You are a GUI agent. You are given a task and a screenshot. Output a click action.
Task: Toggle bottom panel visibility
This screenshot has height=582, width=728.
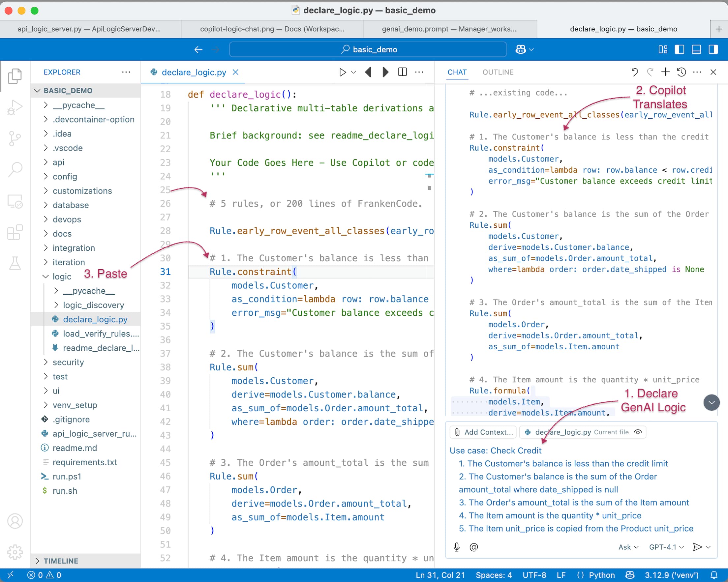pyautogui.click(x=696, y=49)
